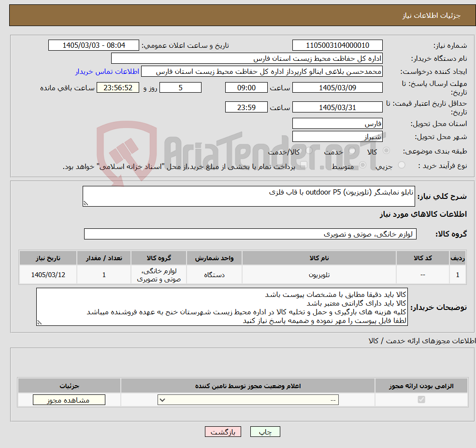
Task: Click the delivery province field فارس
Action: tap(337, 124)
